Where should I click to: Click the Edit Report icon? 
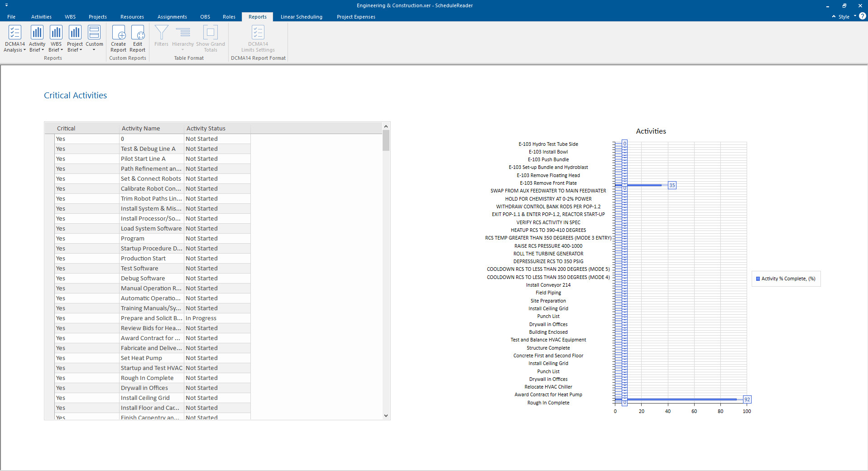[x=138, y=33]
